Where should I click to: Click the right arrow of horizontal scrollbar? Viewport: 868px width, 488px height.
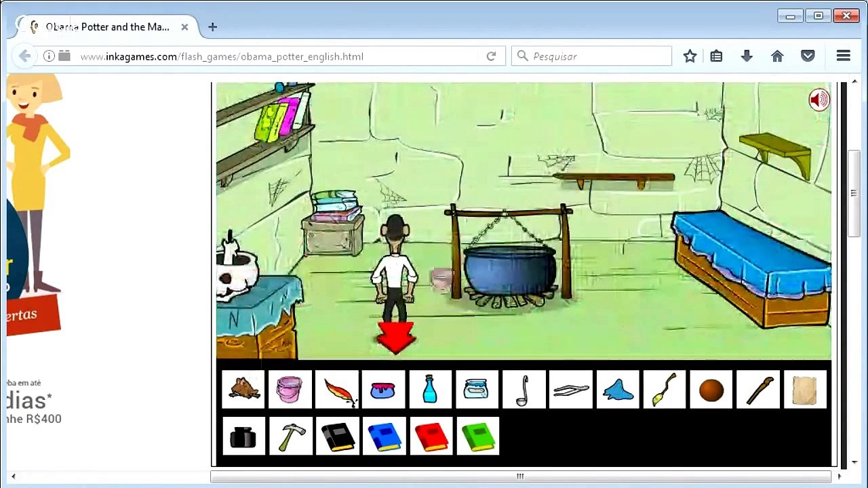[839, 476]
